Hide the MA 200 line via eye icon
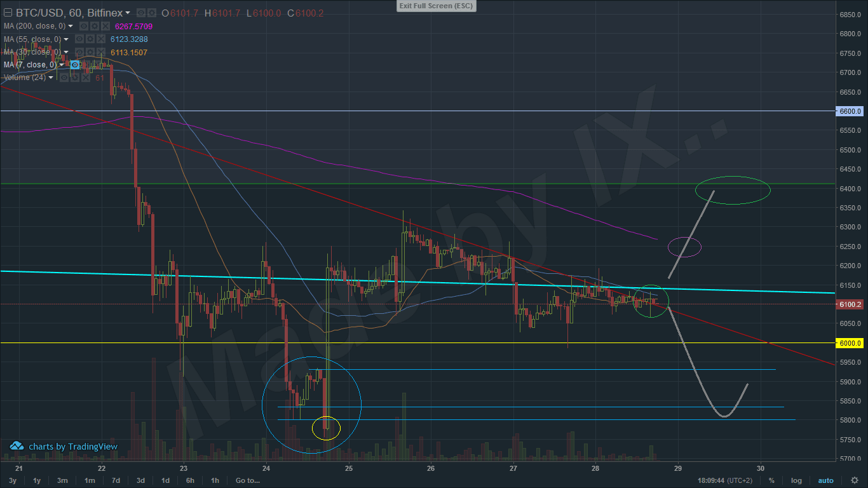Viewport: 868px width, 488px height. [x=85, y=26]
